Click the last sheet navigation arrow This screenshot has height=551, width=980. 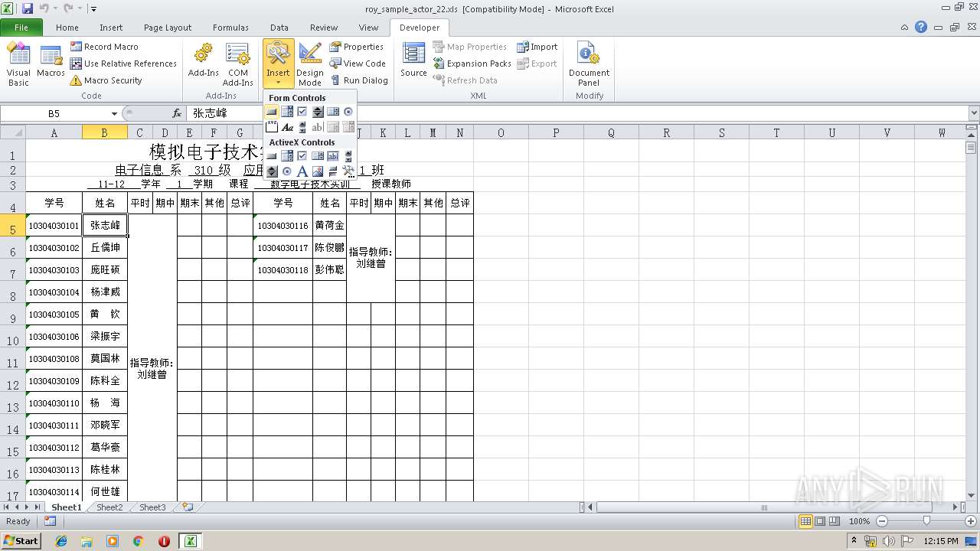(38, 507)
